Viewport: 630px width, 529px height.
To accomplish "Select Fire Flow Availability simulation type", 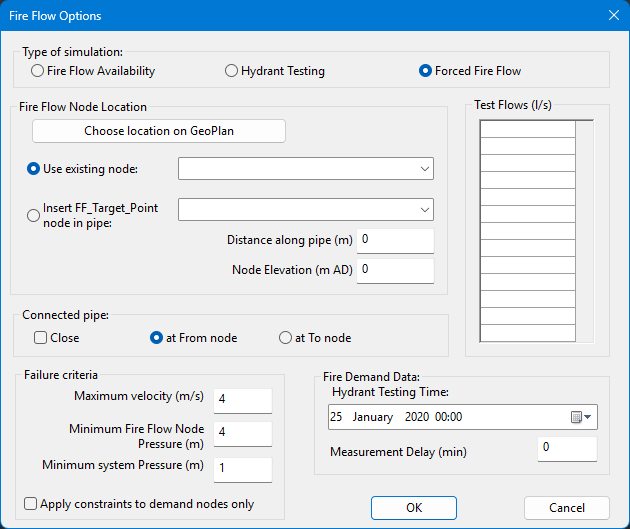I will (x=38, y=71).
